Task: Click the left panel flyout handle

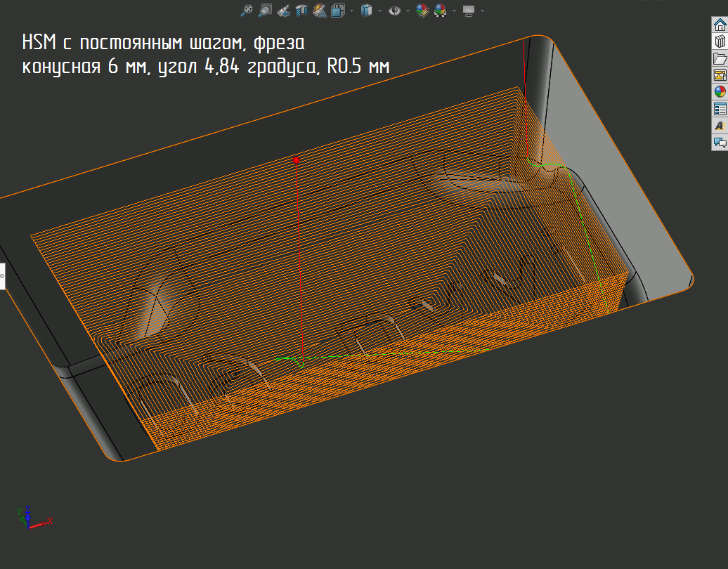Action: [2, 276]
